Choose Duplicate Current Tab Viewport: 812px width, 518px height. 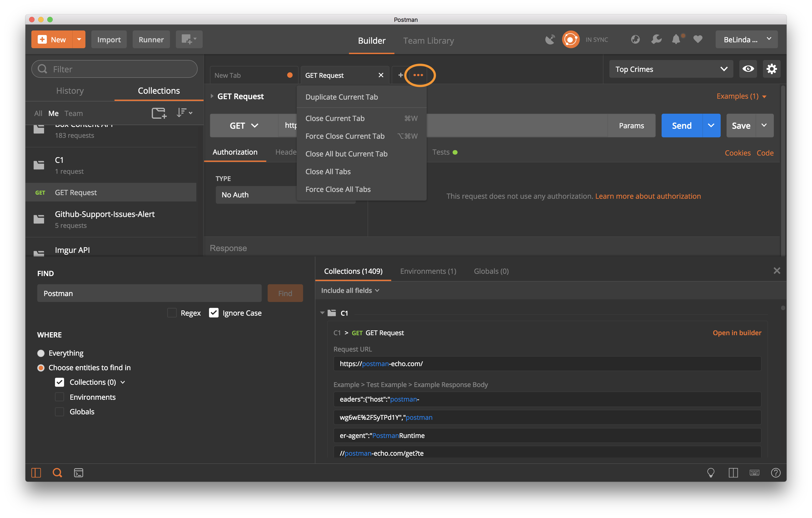(x=361, y=97)
